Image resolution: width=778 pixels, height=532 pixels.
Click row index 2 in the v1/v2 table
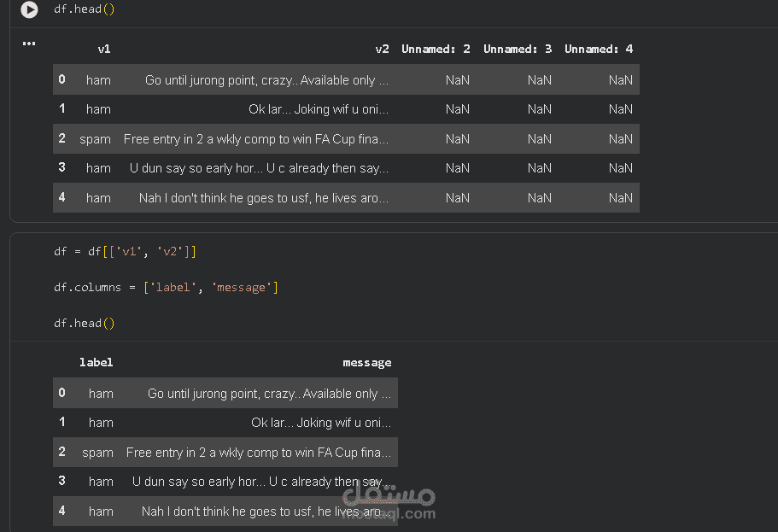[x=62, y=138]
